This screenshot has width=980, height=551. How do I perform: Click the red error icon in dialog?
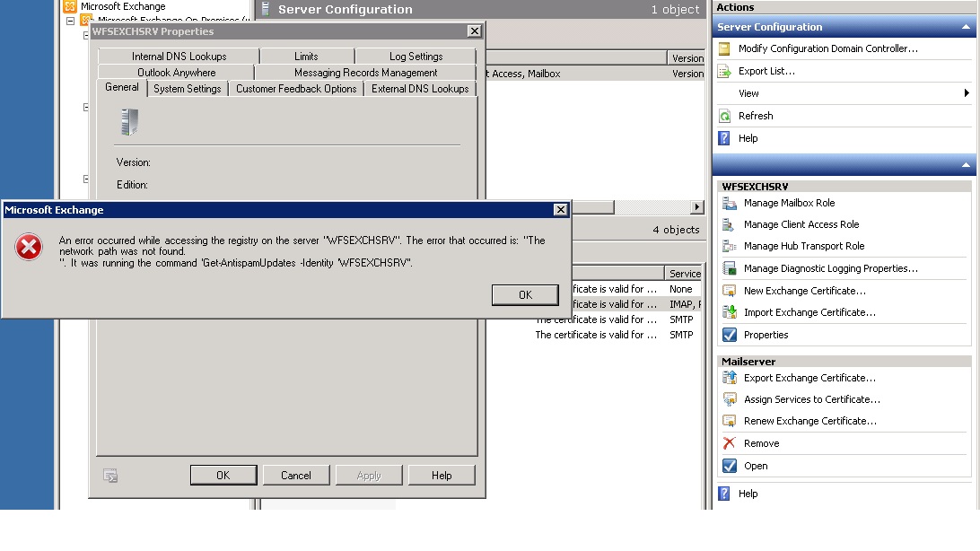[x=29, y=247]
